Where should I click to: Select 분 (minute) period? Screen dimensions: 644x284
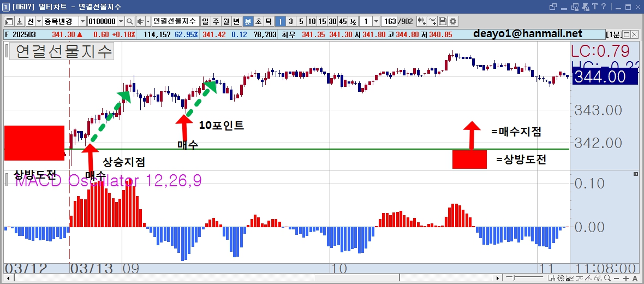coord(248,21)
